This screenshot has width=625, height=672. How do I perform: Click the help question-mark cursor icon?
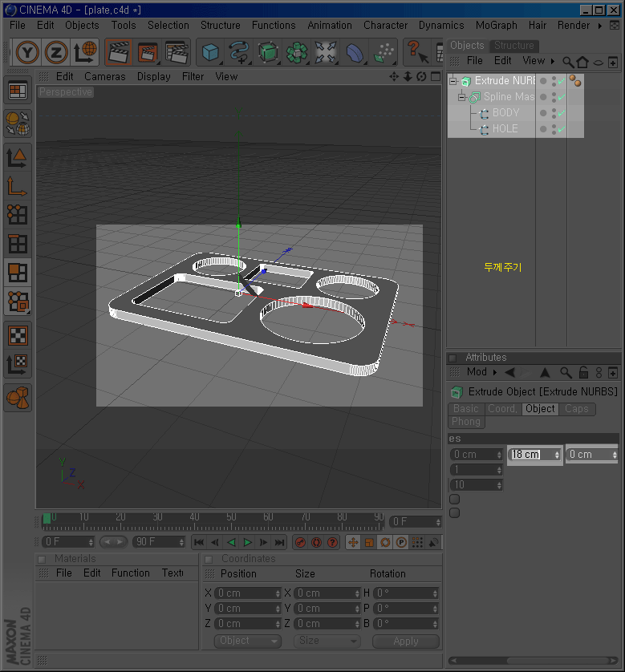[417, 53]
